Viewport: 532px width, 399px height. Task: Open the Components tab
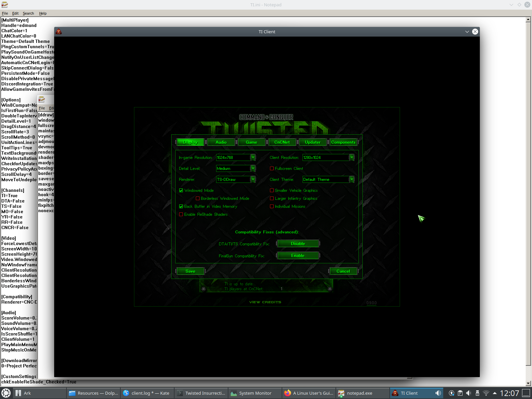point(343,142)
